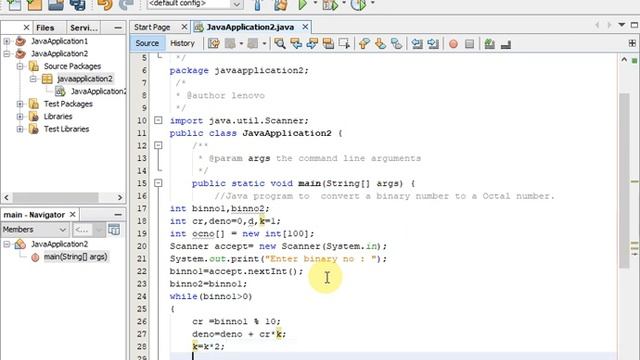640x360 pixels.
Task: Minimize the Navigator panel
Action: click(x=118, y=214)
